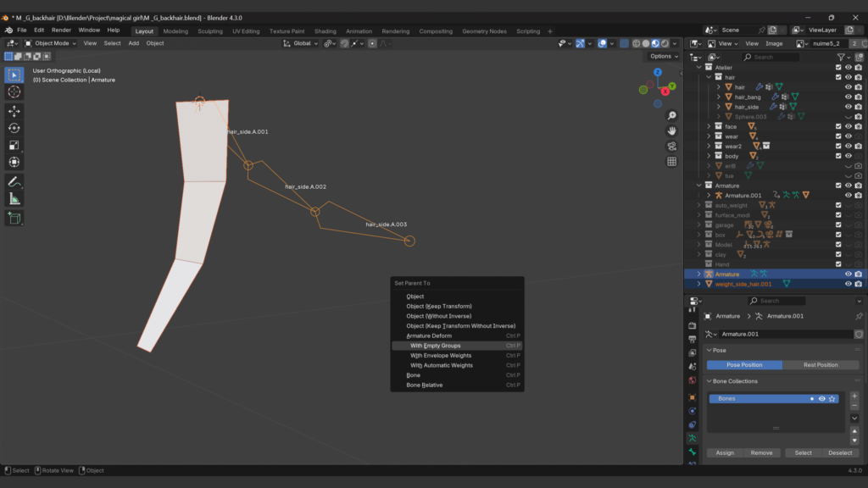Collapse the Bone Collections panel

coord(709,381)
